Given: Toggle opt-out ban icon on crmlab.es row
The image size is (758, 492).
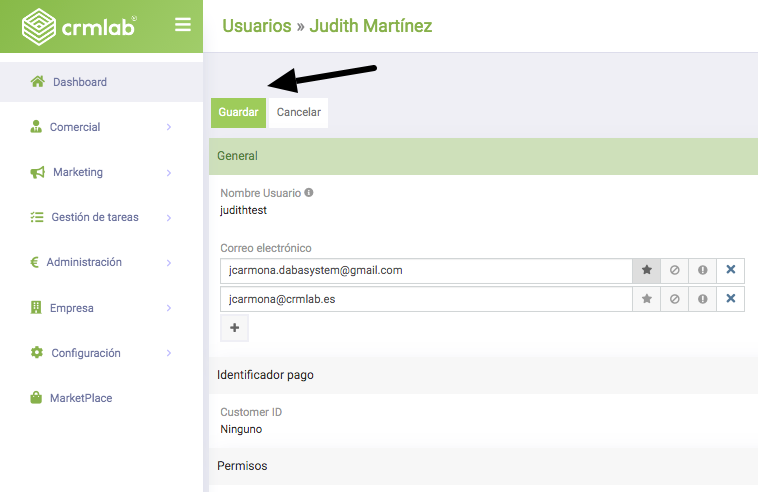Looking at the screenshot, I should tap(674, 298).
